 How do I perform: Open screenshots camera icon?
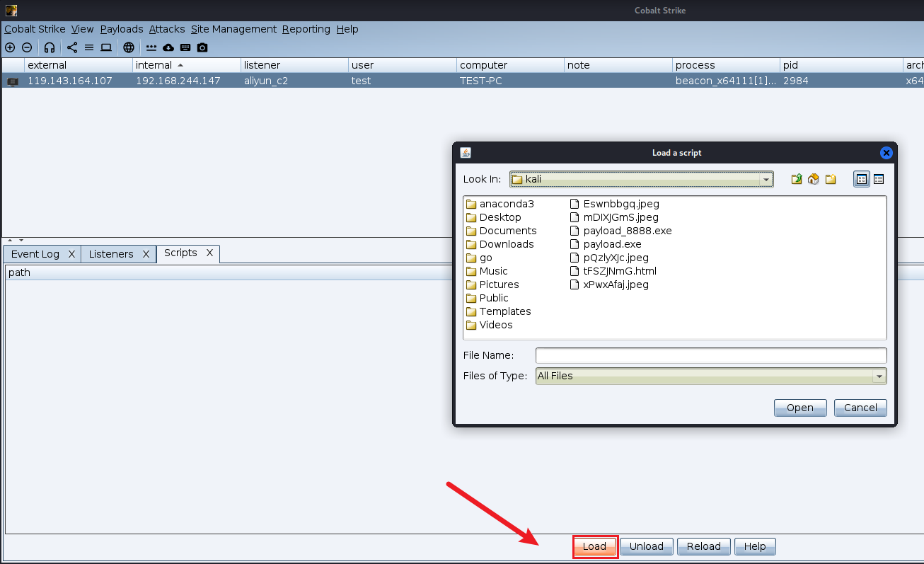202,47
